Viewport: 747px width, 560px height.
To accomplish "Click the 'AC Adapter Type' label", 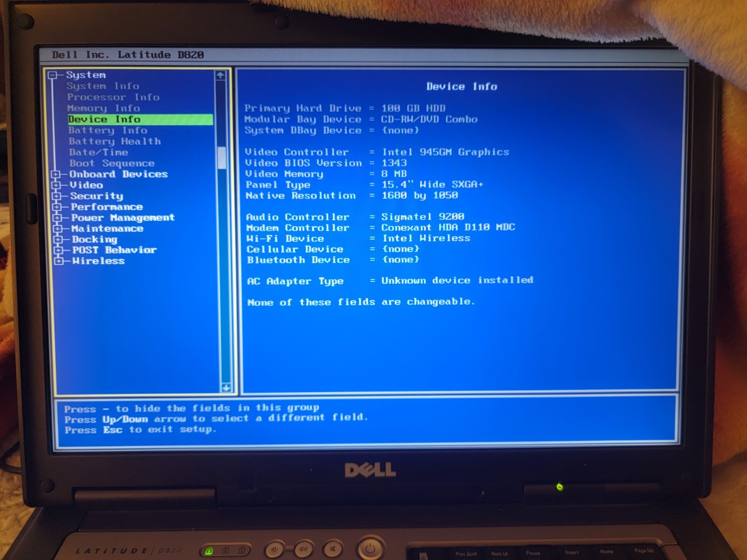I will [296, 281].
